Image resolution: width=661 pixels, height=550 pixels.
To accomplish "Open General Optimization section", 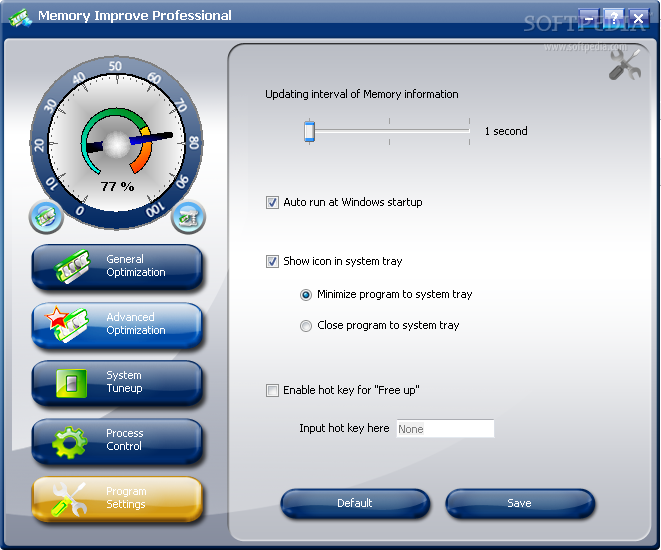I will point(118,266).
